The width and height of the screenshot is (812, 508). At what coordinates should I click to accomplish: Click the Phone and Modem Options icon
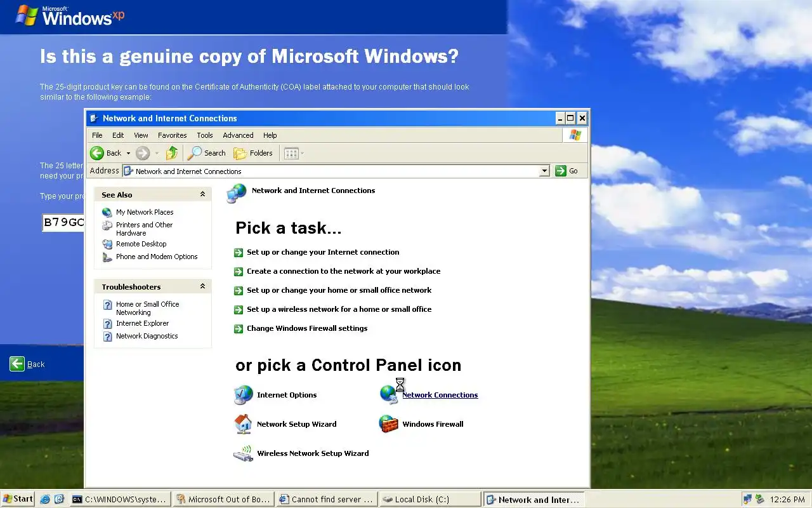pyautogui.click(x=107, y=257)
